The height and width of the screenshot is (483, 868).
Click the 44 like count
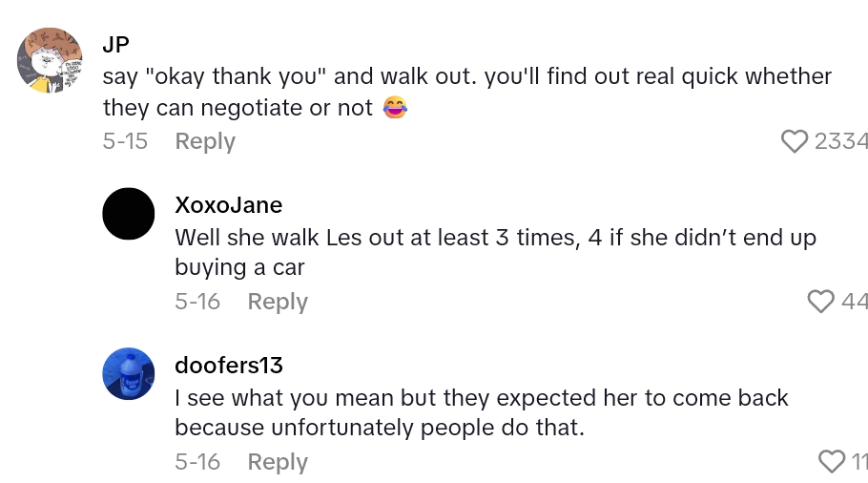855,302
